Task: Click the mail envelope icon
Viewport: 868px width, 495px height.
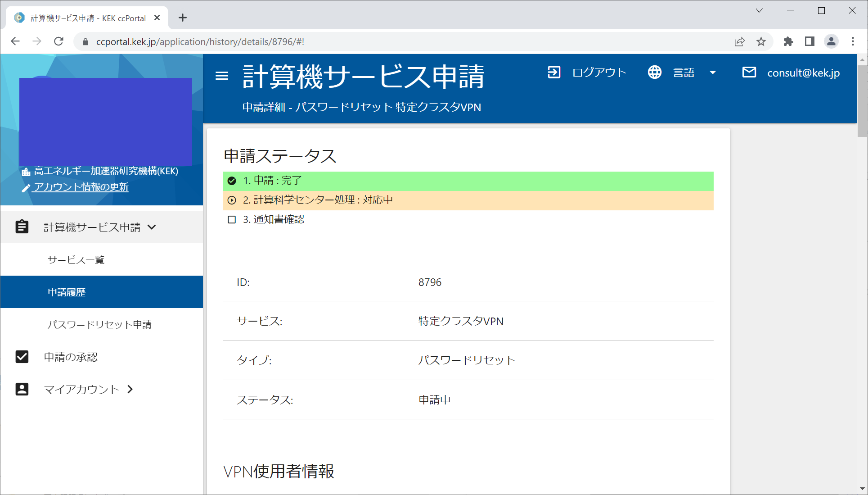Action: pyautogui.click(x=749, y=72)
